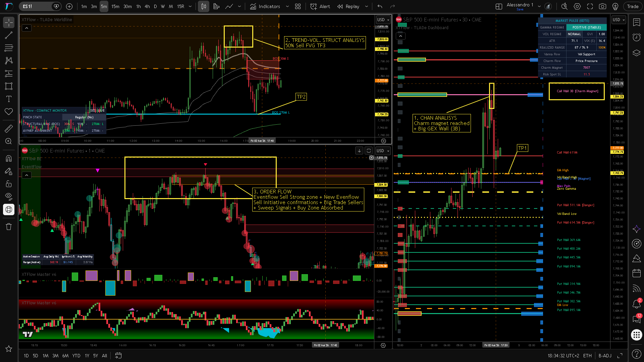Open the Indicators dropdown arrow
The height and width of the screenshot is (362, 644).
(287, 6)
